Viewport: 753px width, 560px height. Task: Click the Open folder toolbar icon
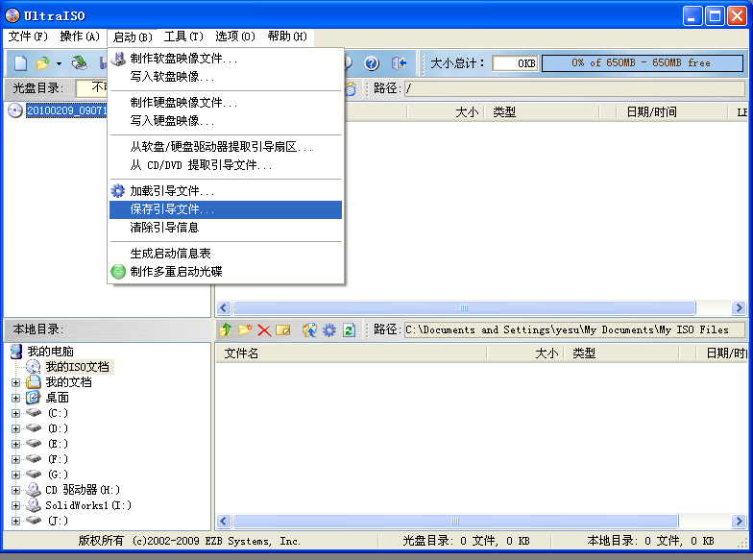(42, 63)
